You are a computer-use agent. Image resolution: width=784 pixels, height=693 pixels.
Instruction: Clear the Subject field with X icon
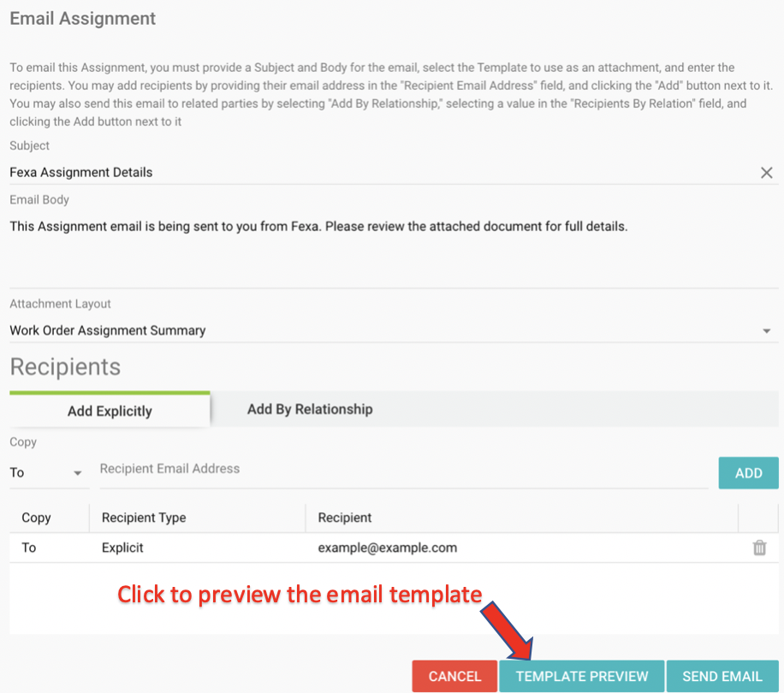click(767, 173)
